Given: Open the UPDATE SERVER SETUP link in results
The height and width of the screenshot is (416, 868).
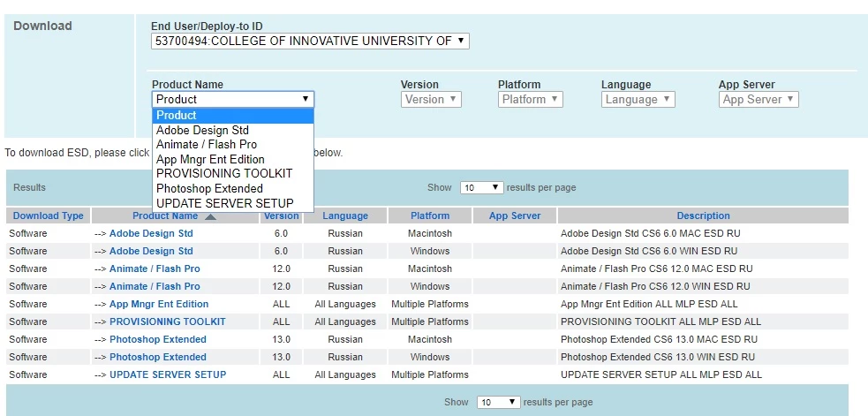Looking at the screenshot, I should (x=168, y=374).
